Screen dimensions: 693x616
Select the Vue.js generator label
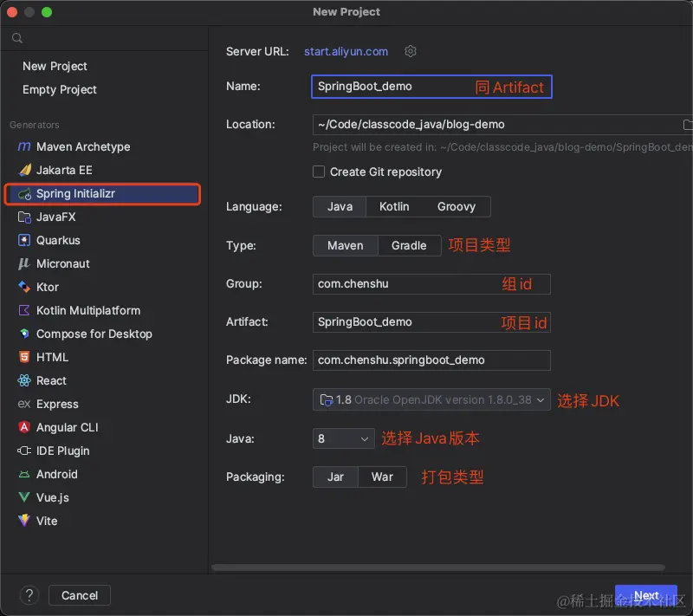(53, 497)
